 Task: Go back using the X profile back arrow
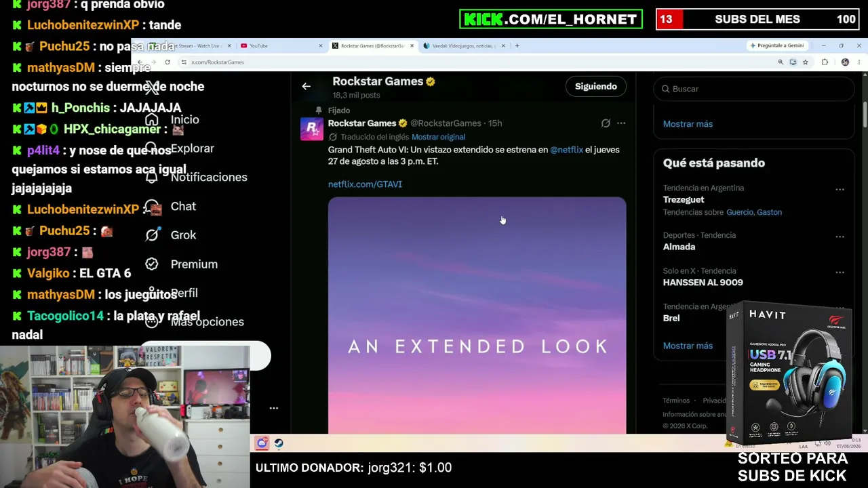[306, 86]
